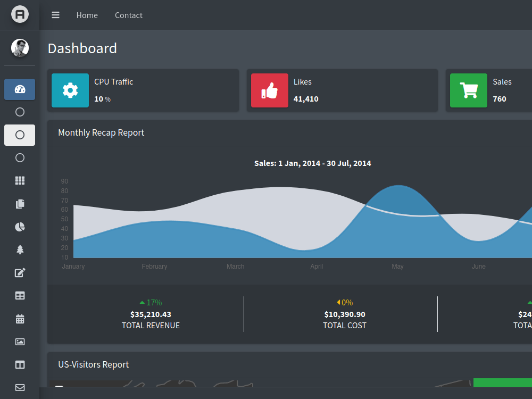Viewport: 532px width, 399px height.
Task: Open the tables sidebar icon
Action: [x=20, y=295]
